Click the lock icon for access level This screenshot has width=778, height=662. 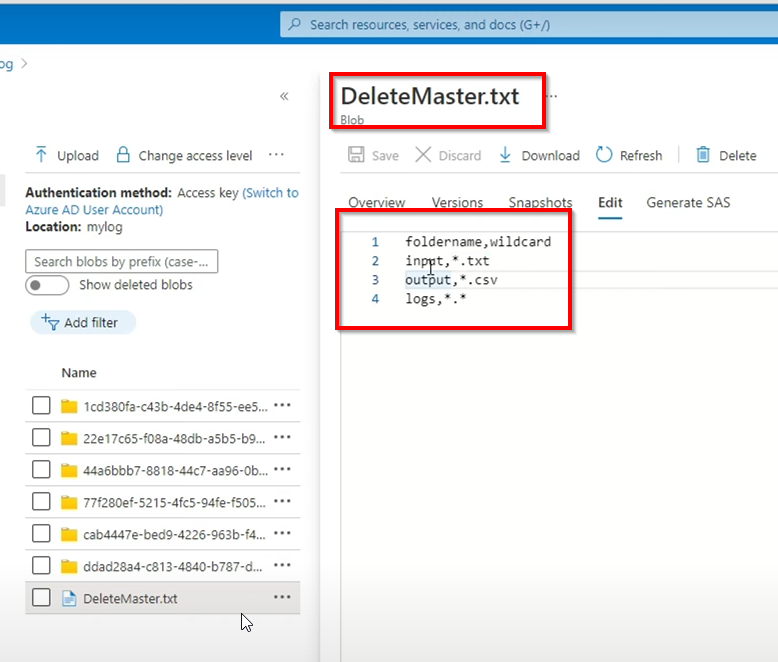(x=123, y=154)
